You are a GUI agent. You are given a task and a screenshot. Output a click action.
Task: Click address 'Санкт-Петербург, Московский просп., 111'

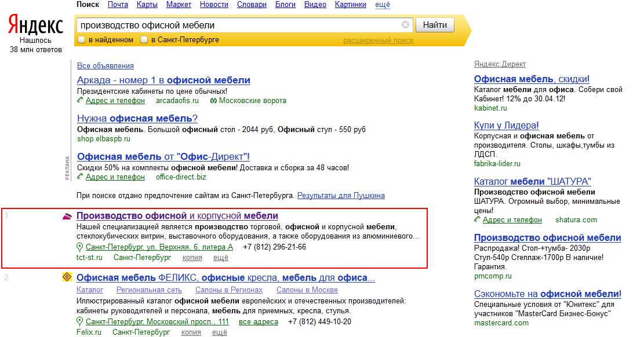click(157, 322)
